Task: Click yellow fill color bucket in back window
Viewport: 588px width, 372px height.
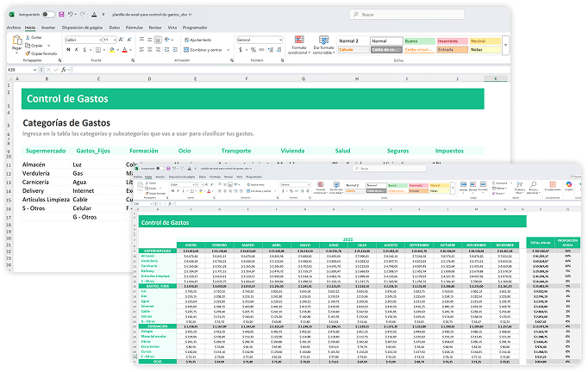Action: click(112, 49)
